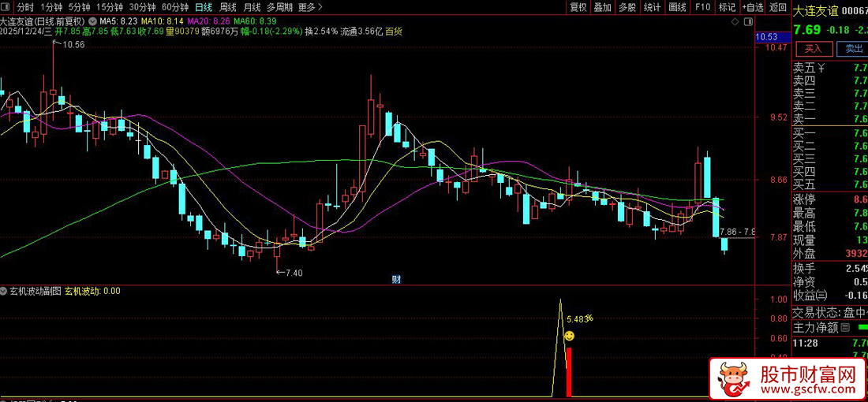Click the 财 finance marker on chart

coord(396,279)
